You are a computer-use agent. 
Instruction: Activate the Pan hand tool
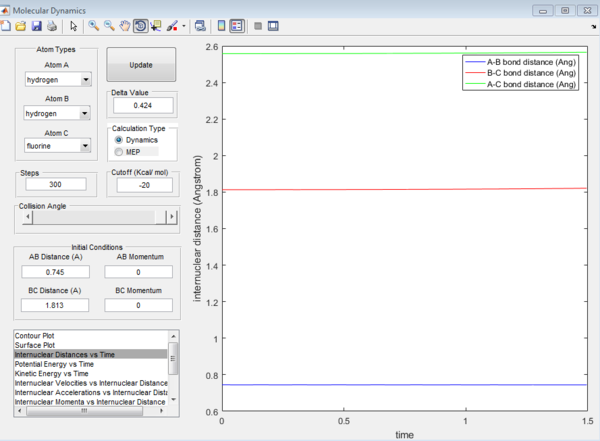[125, 26]
